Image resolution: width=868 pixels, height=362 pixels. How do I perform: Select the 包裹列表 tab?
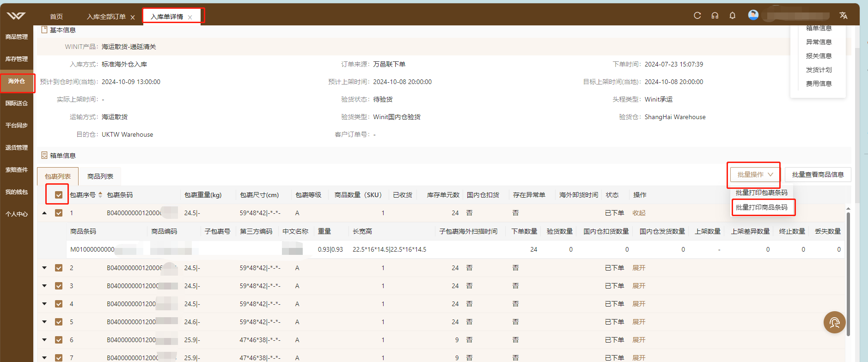[58, 176]
